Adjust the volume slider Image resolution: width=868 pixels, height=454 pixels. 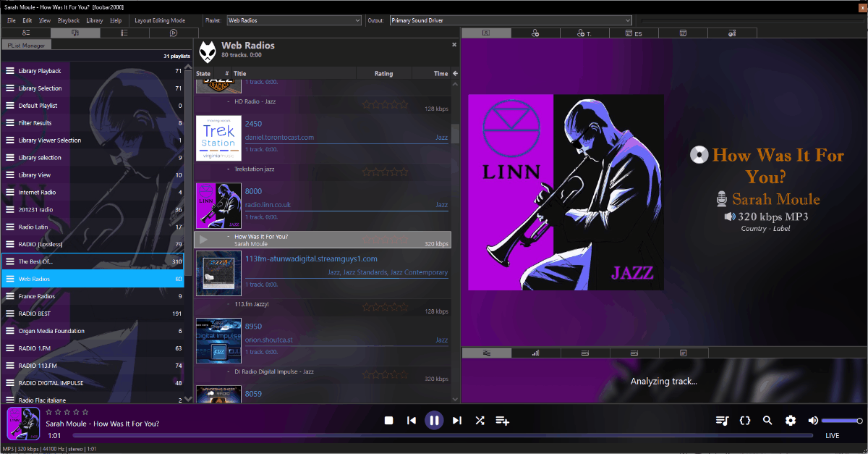click(842, 421)
